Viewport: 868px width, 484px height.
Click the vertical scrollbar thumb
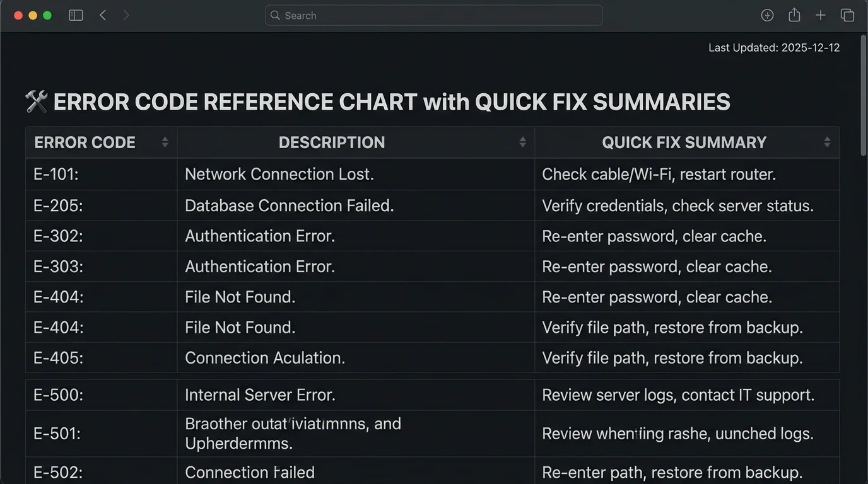pyautogui.click(x=864, y=95)
